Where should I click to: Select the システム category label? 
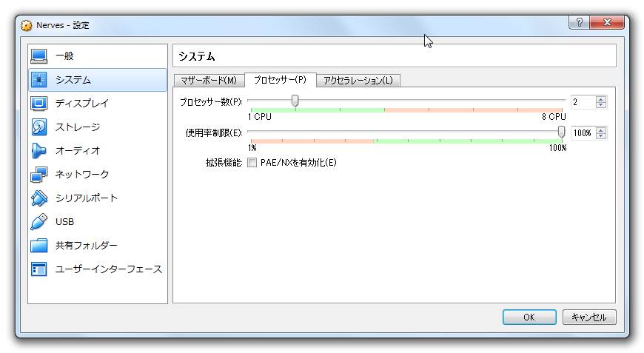[x=73, y=80]
